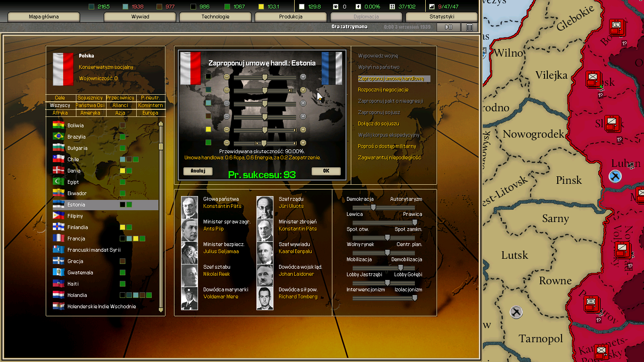Click the white icon beside 129.8

coord(302,7)
